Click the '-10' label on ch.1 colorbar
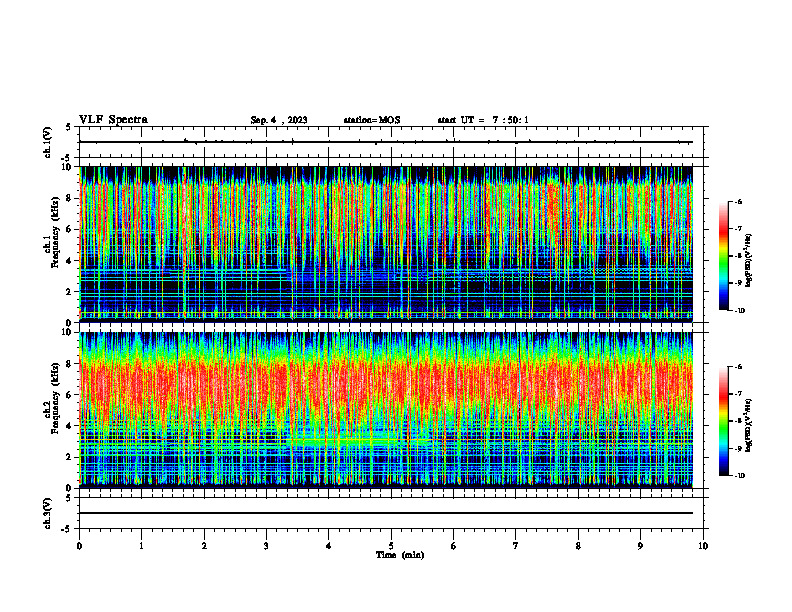 click(x=739, y=311)
